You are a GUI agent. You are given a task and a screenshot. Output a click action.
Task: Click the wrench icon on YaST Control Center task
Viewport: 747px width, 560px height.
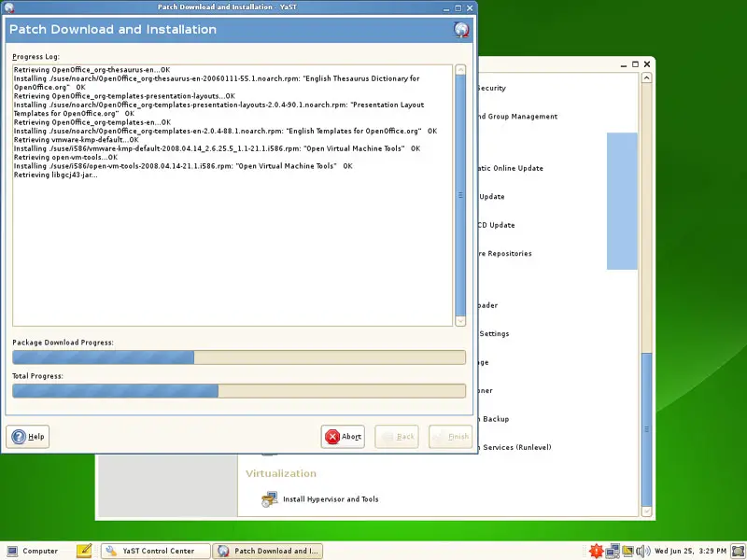(x=111, y=551)
